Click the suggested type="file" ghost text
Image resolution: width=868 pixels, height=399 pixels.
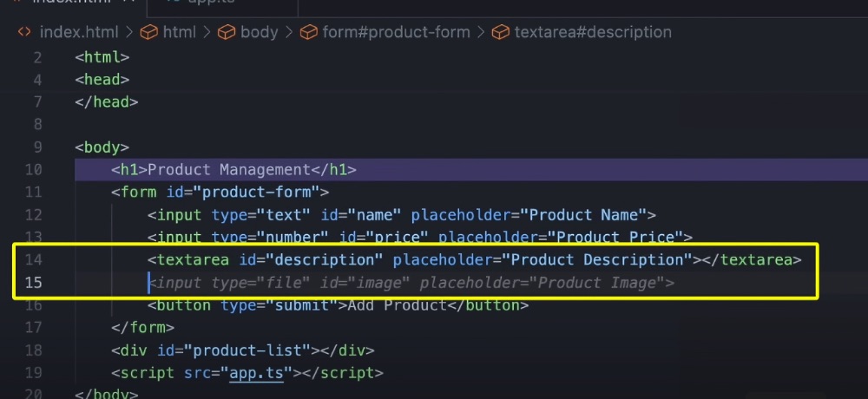coord(260,283)
